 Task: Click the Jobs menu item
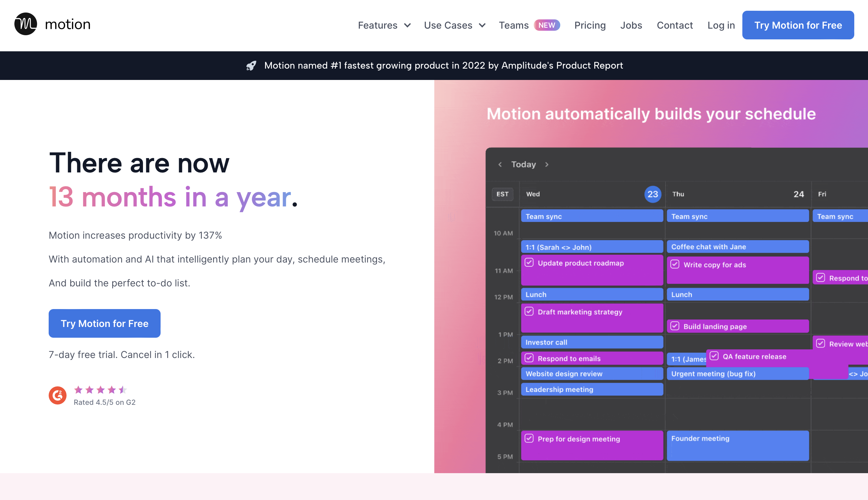[x=631, y=25]
